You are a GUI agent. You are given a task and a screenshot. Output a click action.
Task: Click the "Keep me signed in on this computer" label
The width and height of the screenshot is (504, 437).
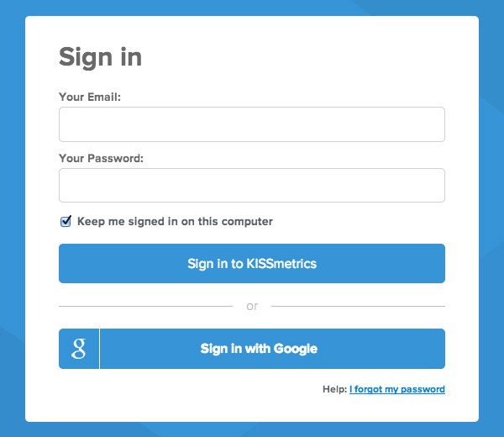pyautogui.click(x=175, y=222)
